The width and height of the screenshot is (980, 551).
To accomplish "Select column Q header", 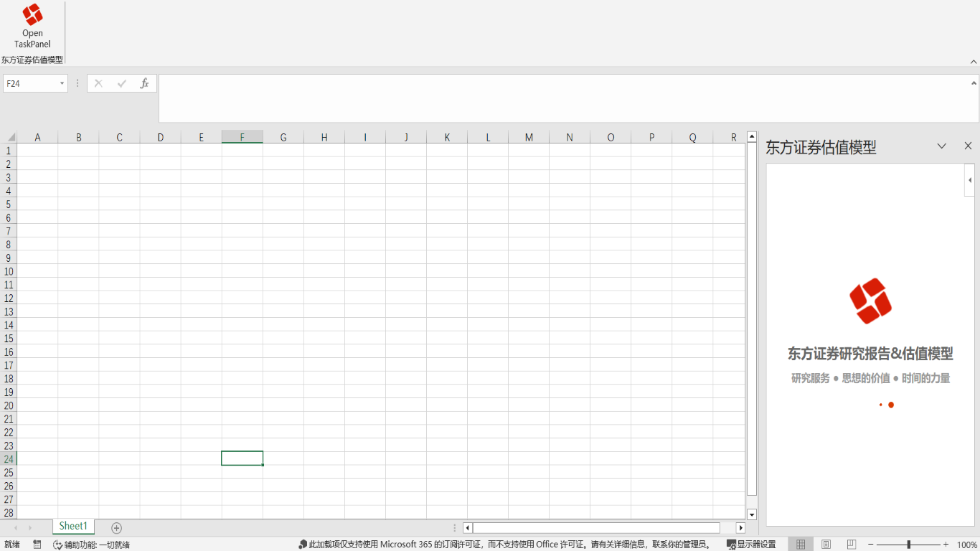I will click(x=692, y=137).
